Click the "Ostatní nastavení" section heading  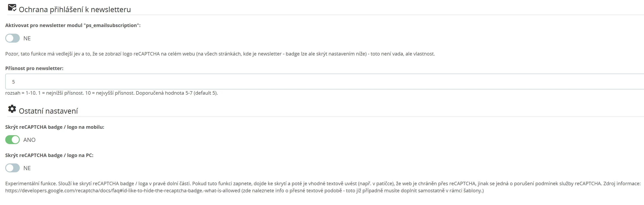click(x=48, y=111)
